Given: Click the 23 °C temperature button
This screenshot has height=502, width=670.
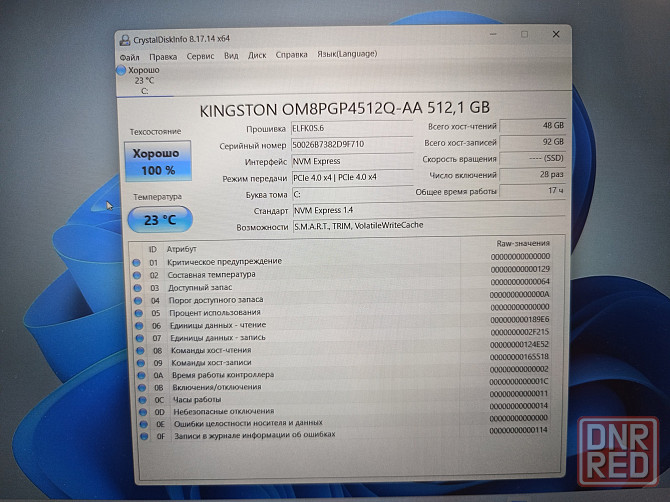Looking at the screenshot, I should [160, 220].
